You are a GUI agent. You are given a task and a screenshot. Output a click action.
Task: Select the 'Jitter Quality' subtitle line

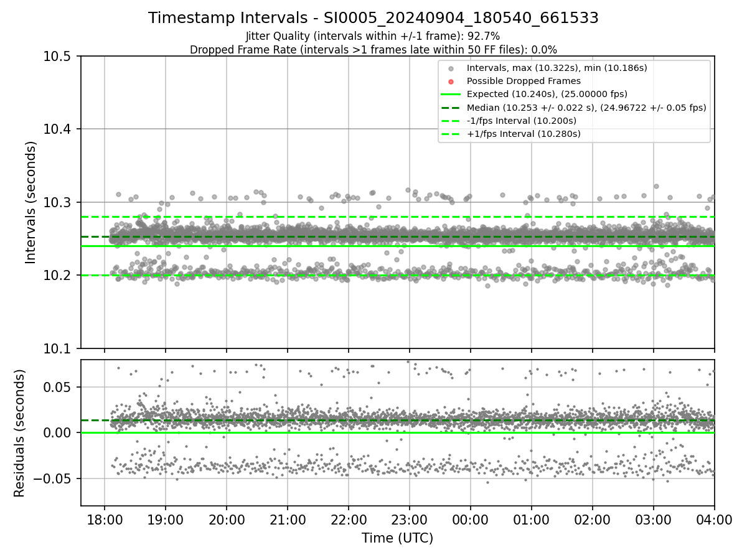tap(373, 36)
